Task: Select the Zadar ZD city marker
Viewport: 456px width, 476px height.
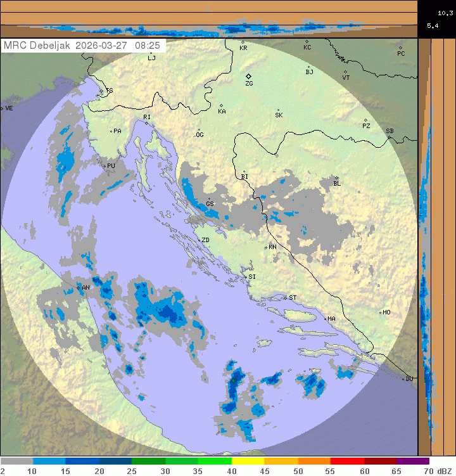Action: [198, 240]
